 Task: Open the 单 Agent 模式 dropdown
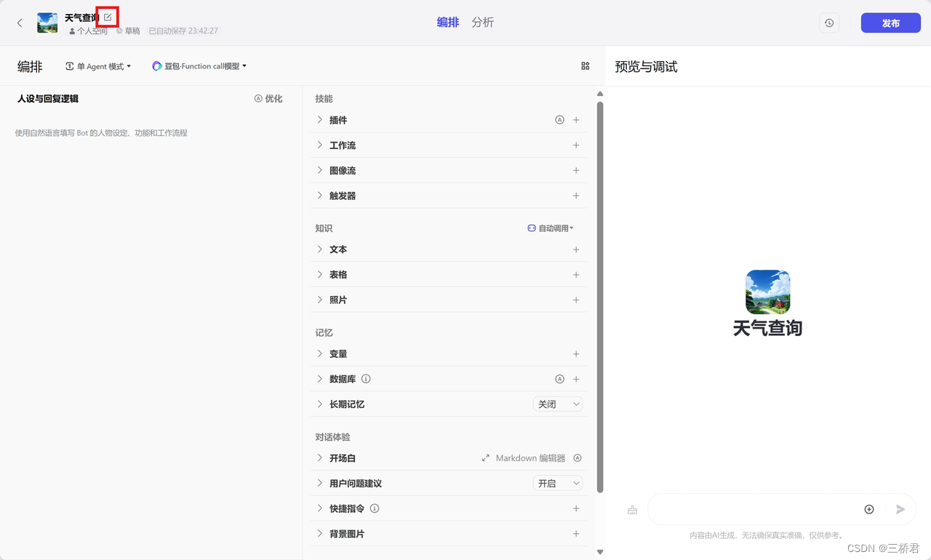point(98,66)
